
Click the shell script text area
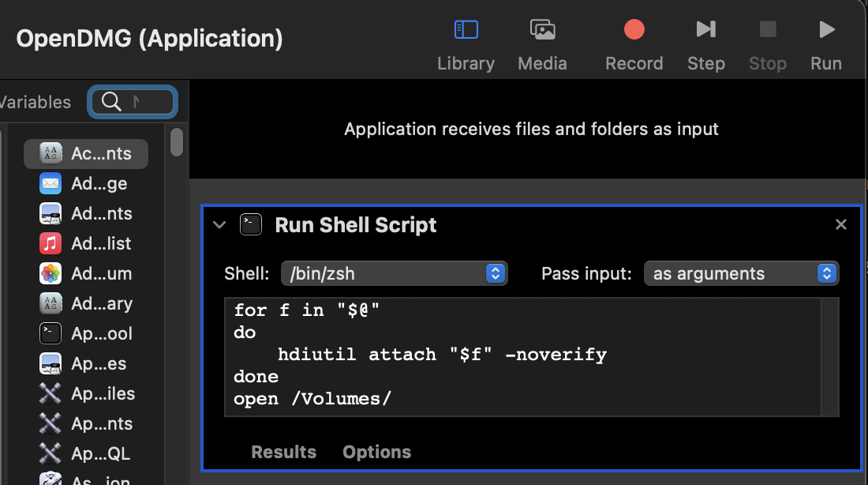click(x=521, y=355)
